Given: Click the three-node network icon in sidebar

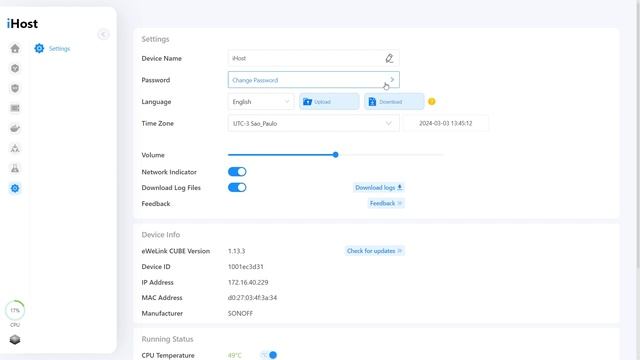Looking at the screenshot, I should [15, 148].
